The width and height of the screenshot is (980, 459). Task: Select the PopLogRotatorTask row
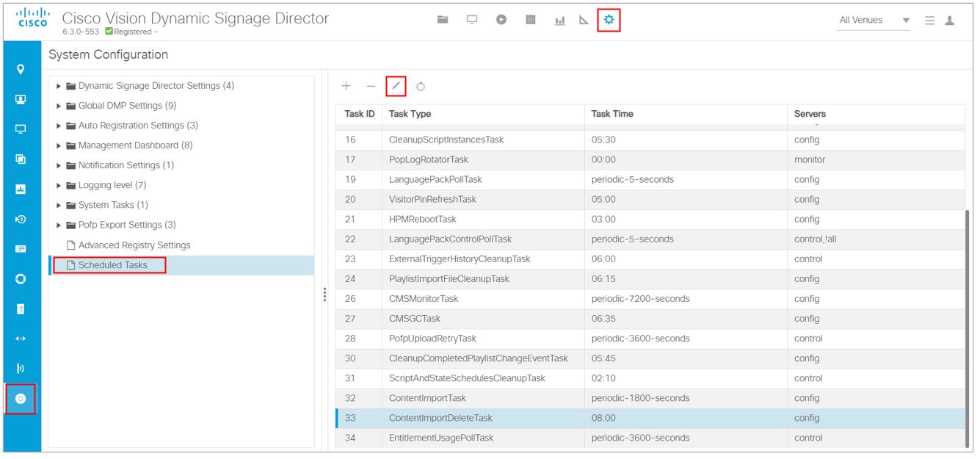pos(650,159)
